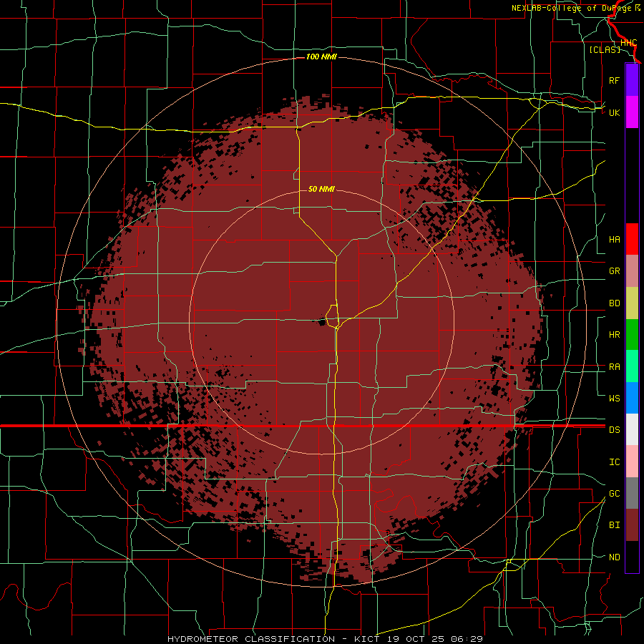This screenshot has width=644, height=644.
Task: Click the dark green HR legend swatch
Action: [632, 334]
